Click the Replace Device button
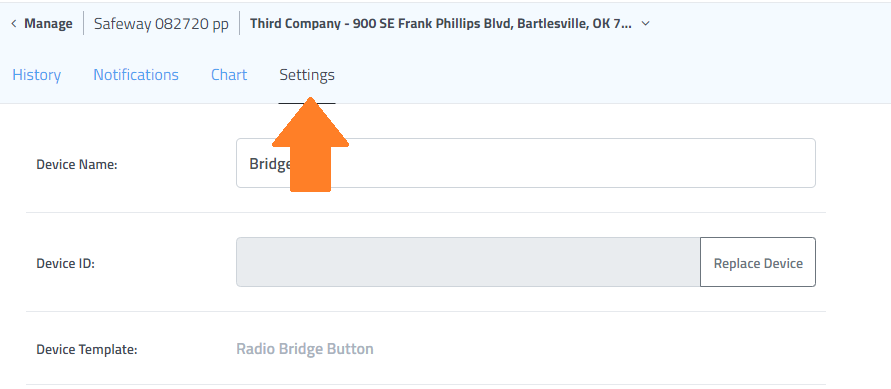Screen dimensions: 891x389 [x=758, y=262]
